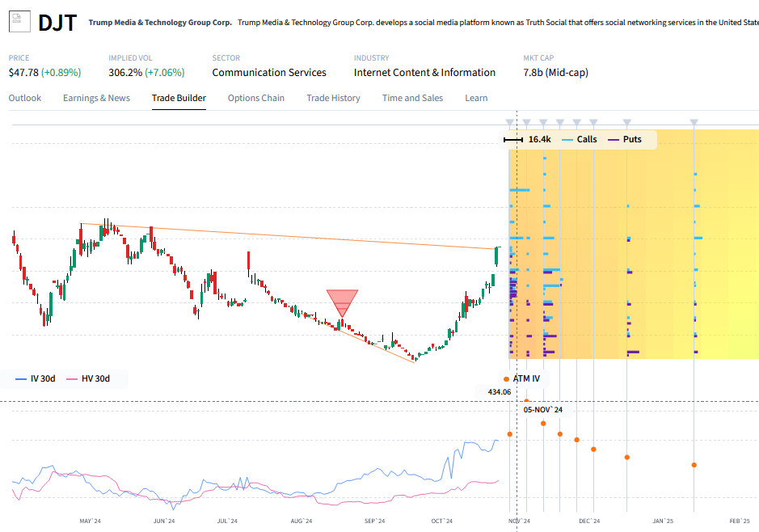The width and height of the screenshot is (759, 532).
Task: Click the (+7.06%) implied vol change
Action: pyautogui.click(x=165, y=73)
